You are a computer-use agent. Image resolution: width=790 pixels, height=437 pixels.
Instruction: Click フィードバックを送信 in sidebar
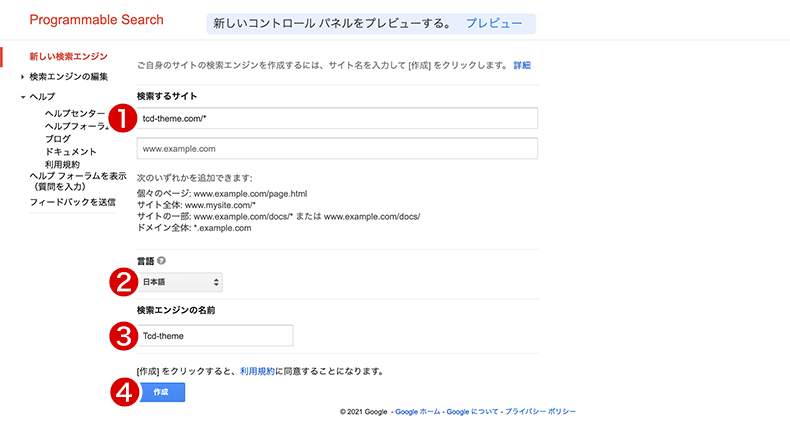coord(73,202)
